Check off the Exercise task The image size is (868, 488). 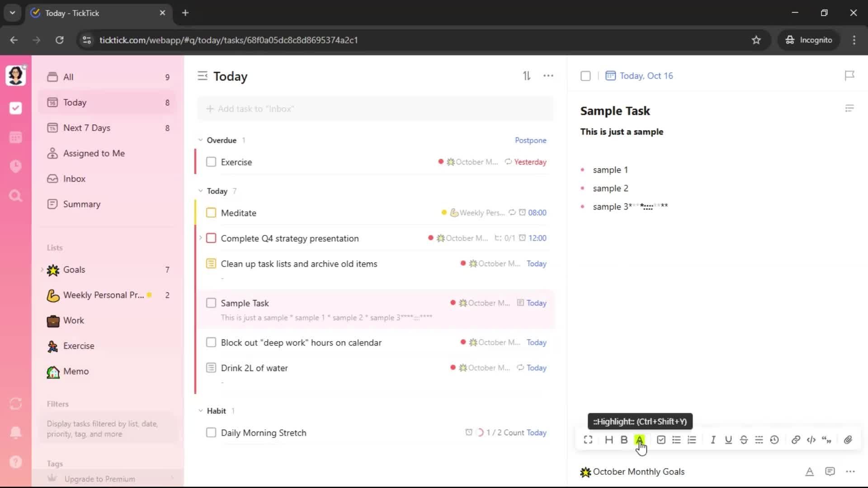tap(211, 162)
